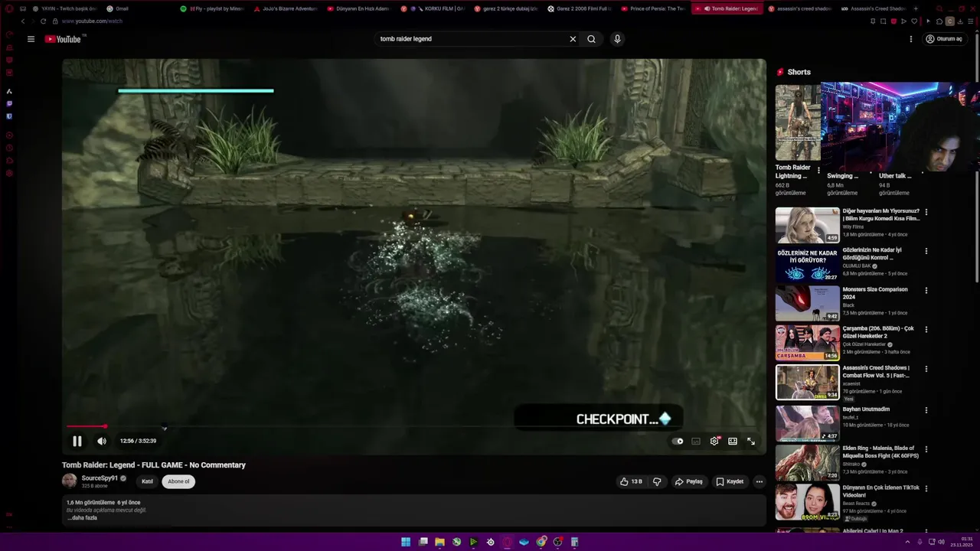Expand description with ...daha fazla

(x=82, y=518)
